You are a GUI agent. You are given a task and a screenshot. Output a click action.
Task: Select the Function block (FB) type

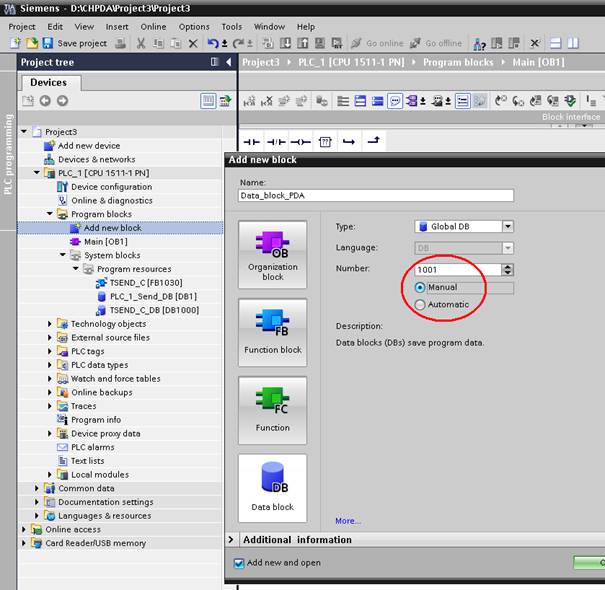click(x=272, y=330)
